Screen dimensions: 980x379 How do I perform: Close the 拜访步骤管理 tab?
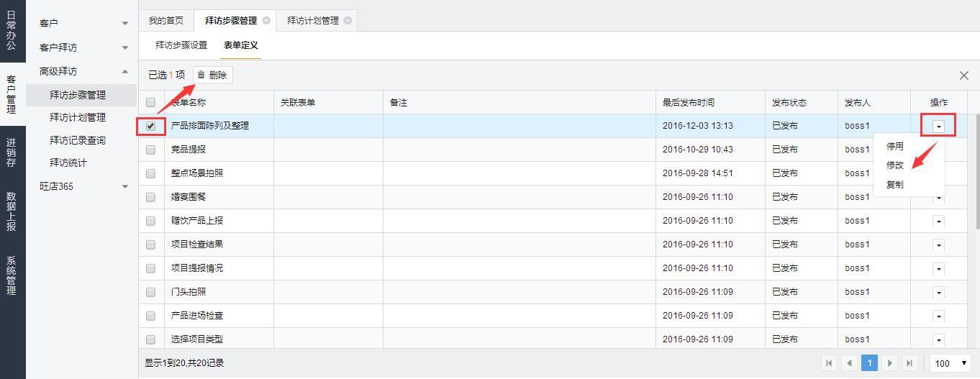[266, 20]
